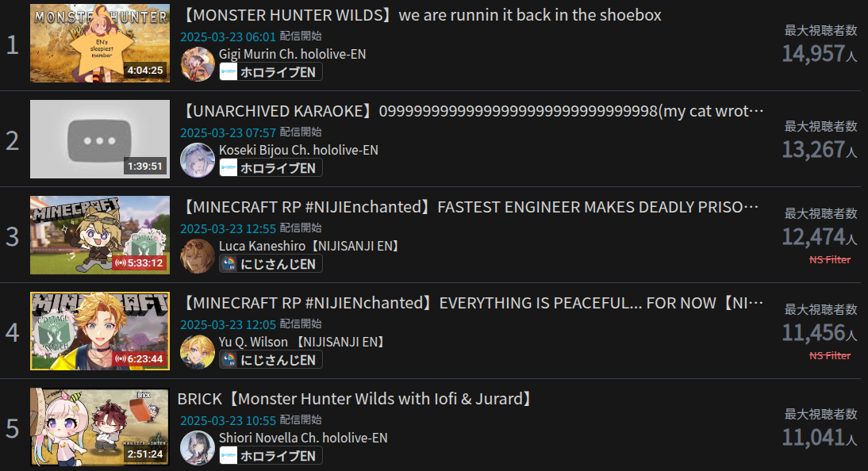Click Yu Q. Wilson's channel avatar icon
Screen dimensions: 868x471
[198, 351]
